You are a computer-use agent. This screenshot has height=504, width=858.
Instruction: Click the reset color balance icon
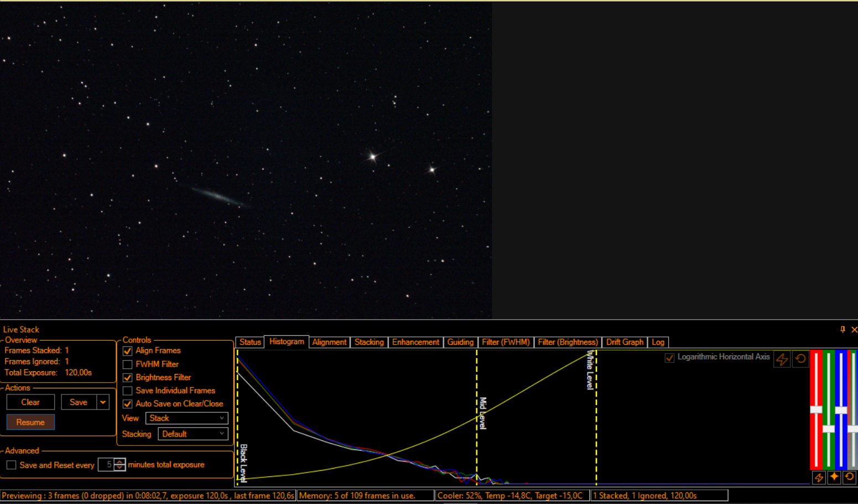[x=849, y=477]
